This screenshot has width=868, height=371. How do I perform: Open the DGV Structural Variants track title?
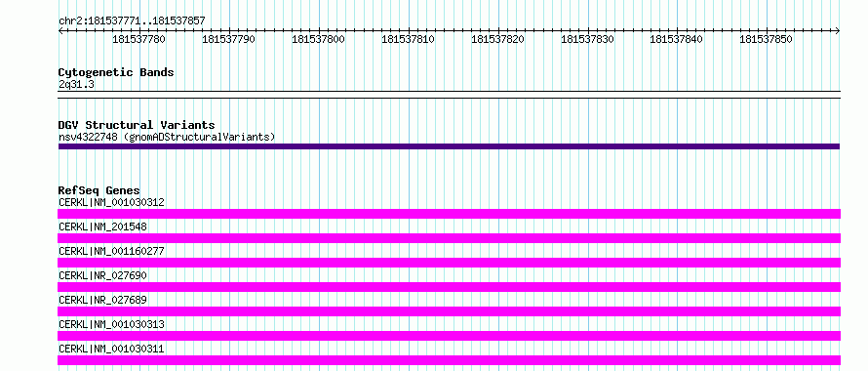point(137,125)
